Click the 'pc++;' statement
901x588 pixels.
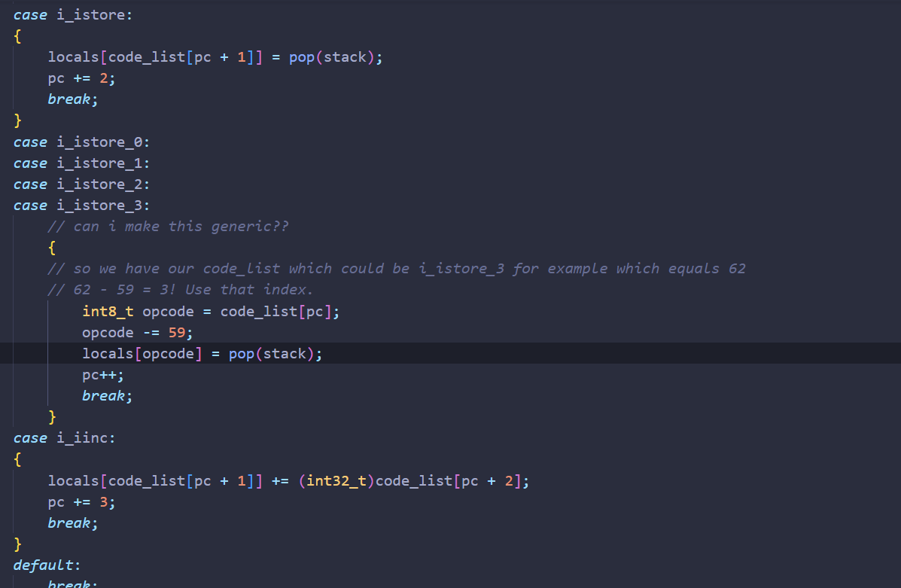pos(103,374)
